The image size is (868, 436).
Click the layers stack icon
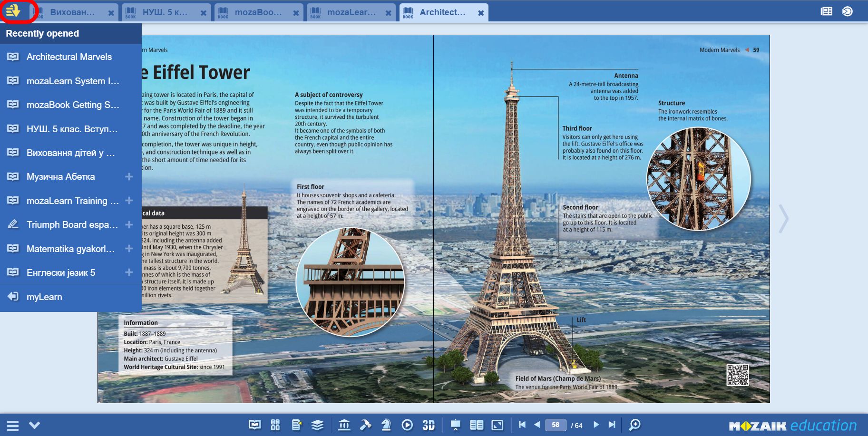click(x=317, y=425)
